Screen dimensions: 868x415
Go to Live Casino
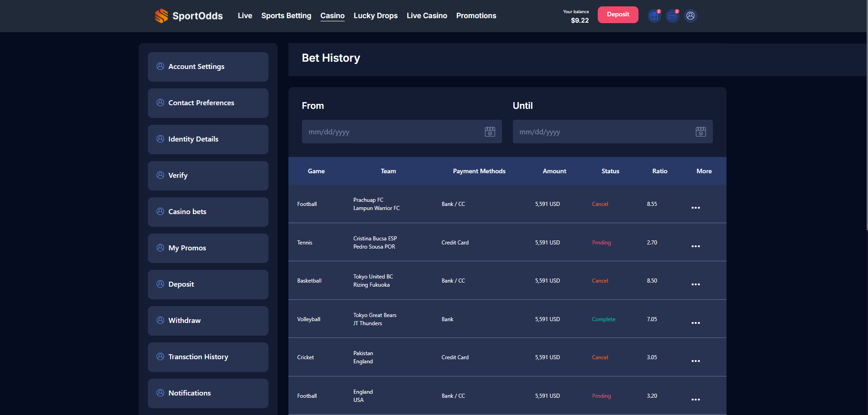click(427, 15)
